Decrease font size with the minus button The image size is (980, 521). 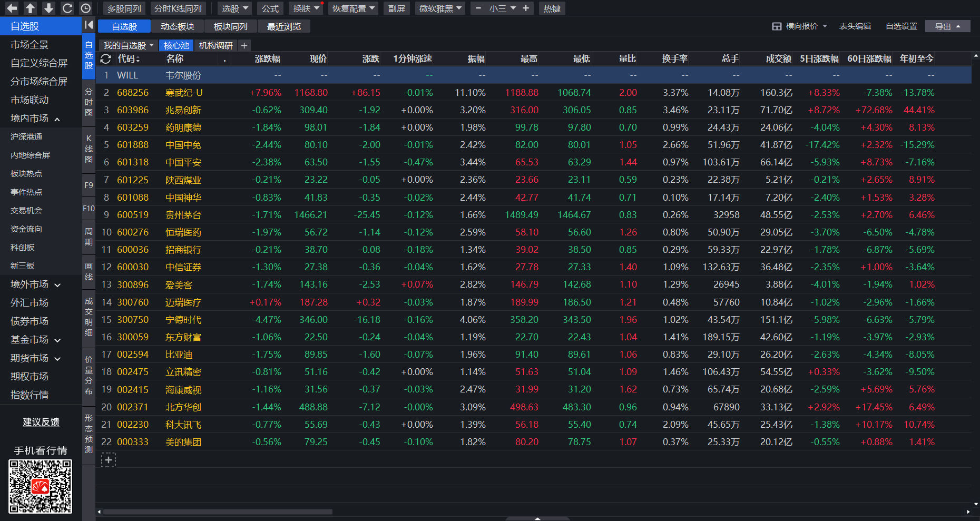click(478, 8)
